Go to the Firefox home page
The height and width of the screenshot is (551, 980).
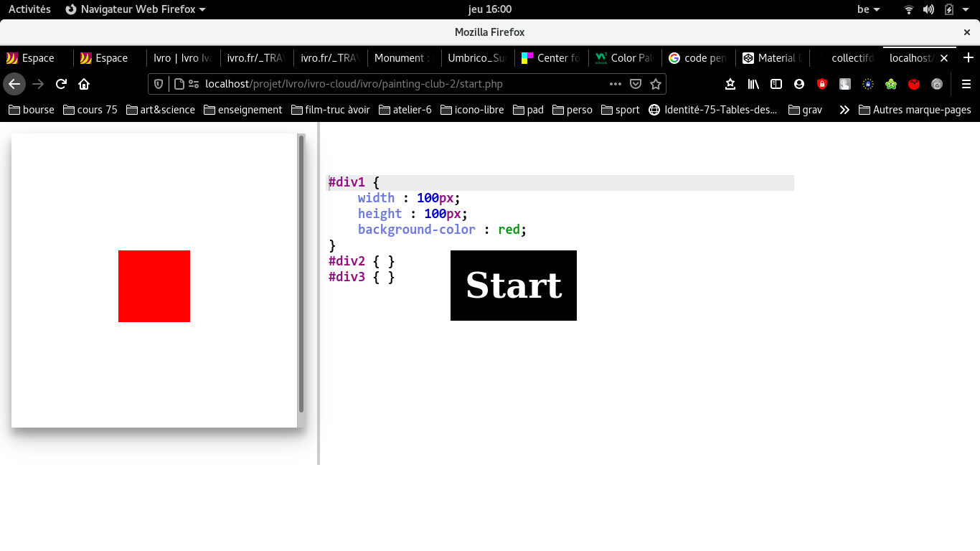coord(84,84)
